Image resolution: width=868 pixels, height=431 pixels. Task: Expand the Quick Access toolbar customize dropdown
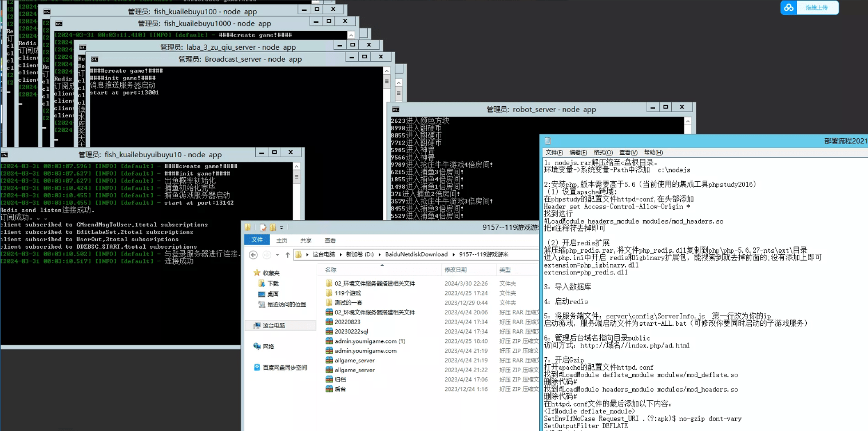(x=282, y=228)
